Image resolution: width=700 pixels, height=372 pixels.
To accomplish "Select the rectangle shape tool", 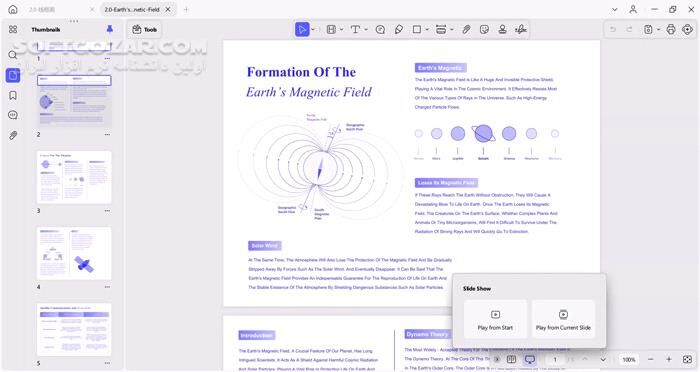I will click(417, 29).
